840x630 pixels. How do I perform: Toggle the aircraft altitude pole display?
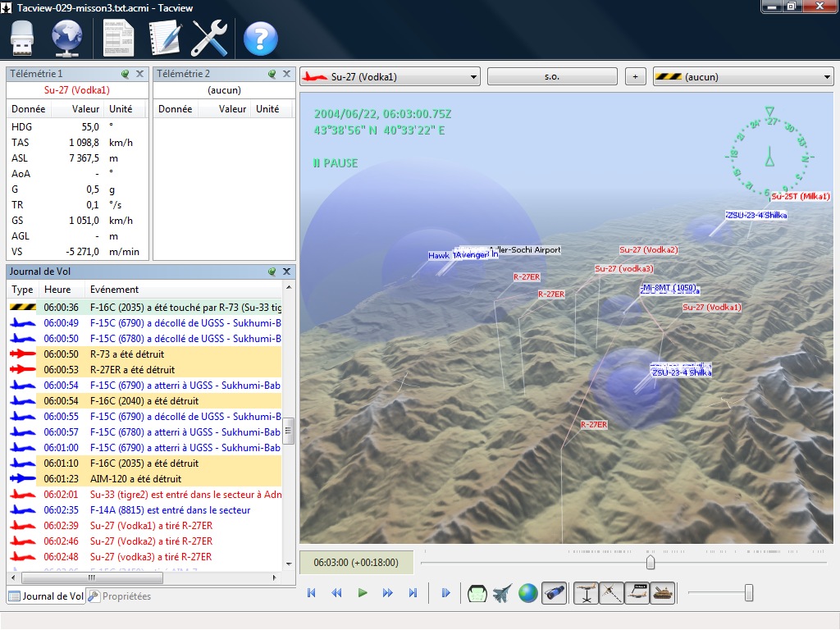(x=586, y=593)
